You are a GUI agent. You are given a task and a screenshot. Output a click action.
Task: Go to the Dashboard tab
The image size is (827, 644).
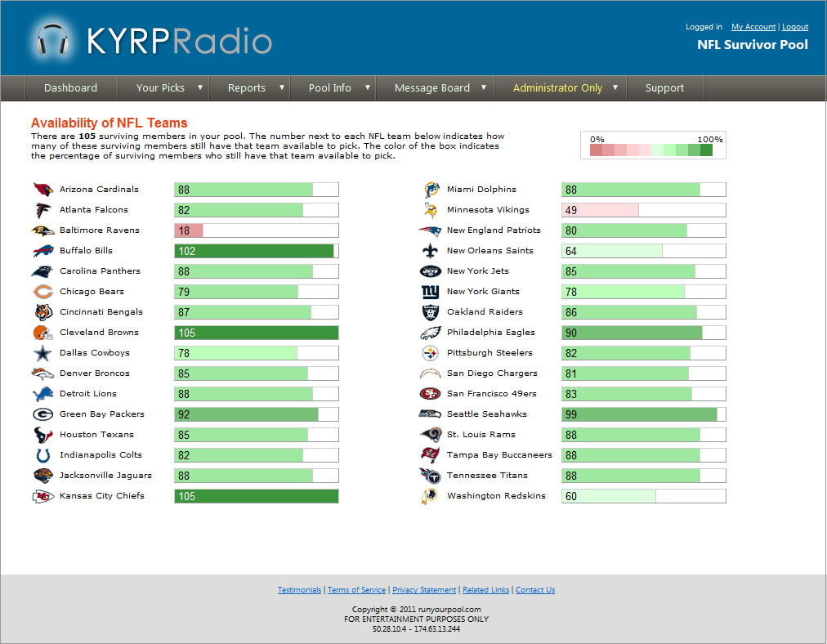point(70,88)
